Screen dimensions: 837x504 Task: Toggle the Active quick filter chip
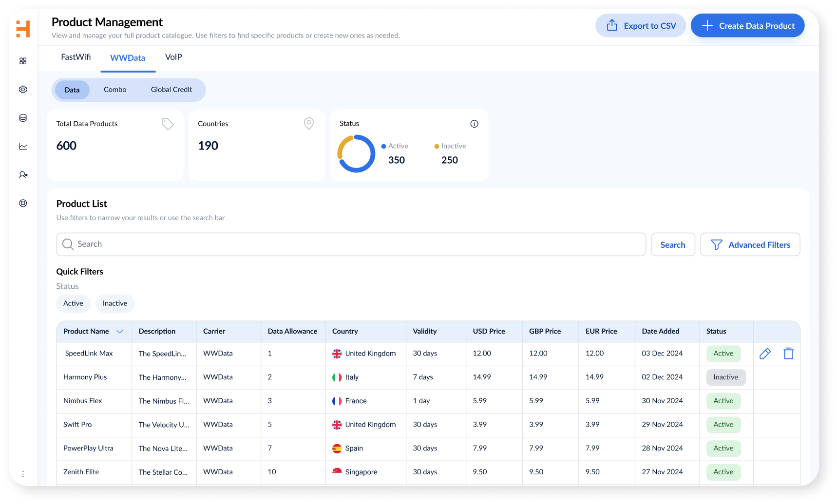(x=73, y=303)
